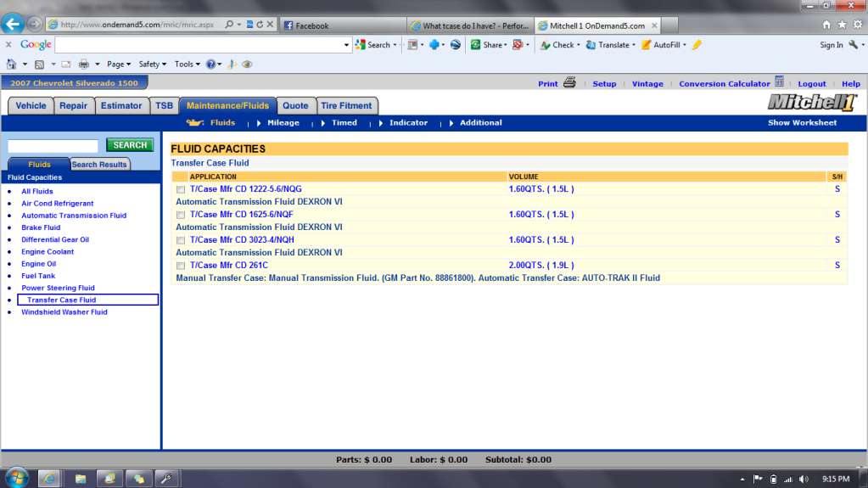
Task: Stop loading with the address bar X icon
Action: point(270,25)
